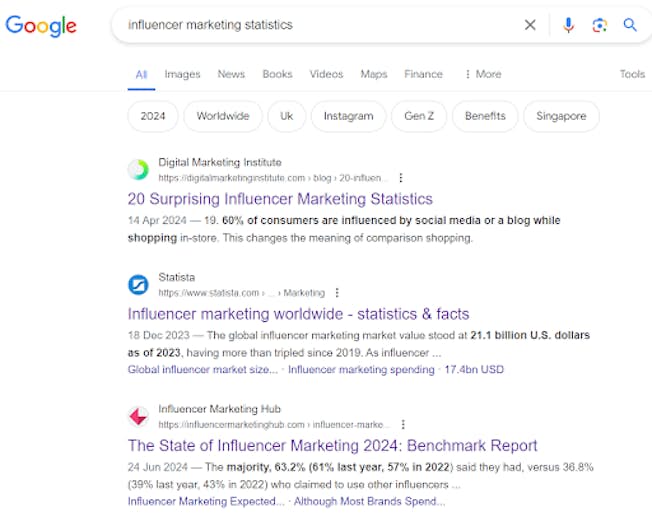Switch to the Images tab
The image size is (652, 526).
pyautogui.click(x=182, y=74)
